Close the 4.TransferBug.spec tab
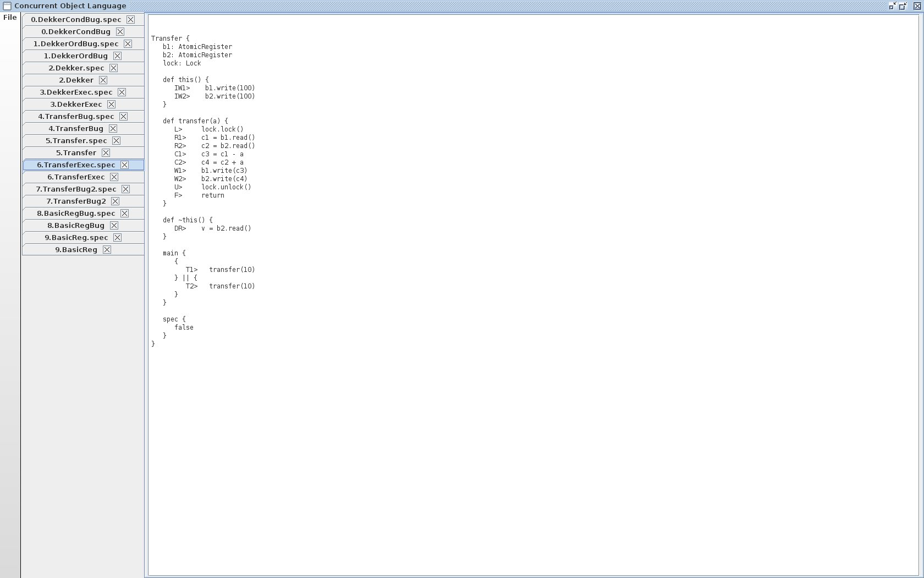The image size is (924, 578). click(123, 116)
